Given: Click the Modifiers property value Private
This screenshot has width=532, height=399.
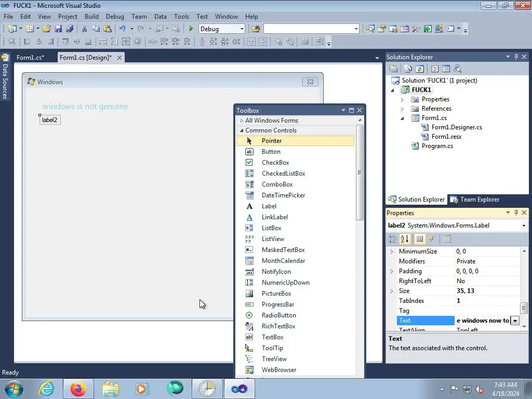Looking at the screenshot, I should click(487, 261).
